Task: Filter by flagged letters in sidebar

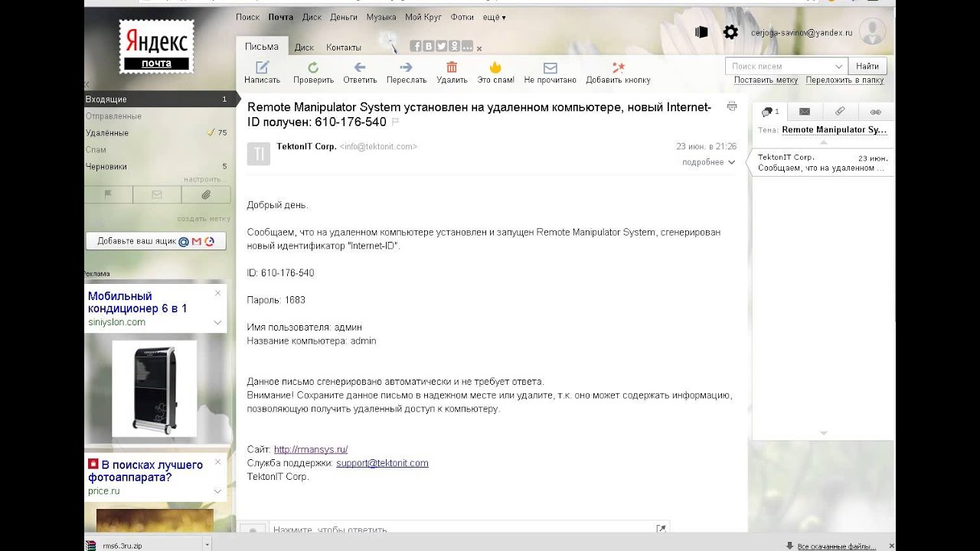Action: click(x=108, y=195)
